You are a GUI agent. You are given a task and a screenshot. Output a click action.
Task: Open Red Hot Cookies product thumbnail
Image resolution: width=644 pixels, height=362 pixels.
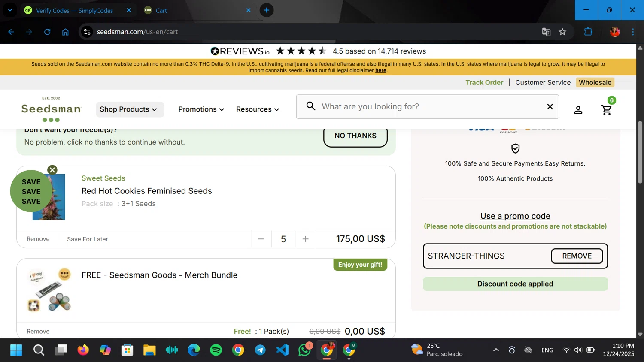tap(49, 197)
